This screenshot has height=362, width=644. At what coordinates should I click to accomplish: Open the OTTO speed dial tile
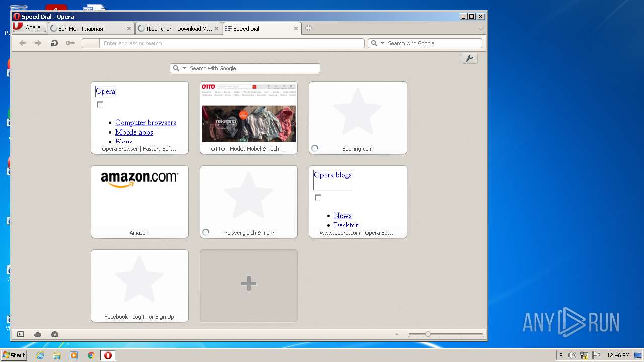click(x=249, y=118)
